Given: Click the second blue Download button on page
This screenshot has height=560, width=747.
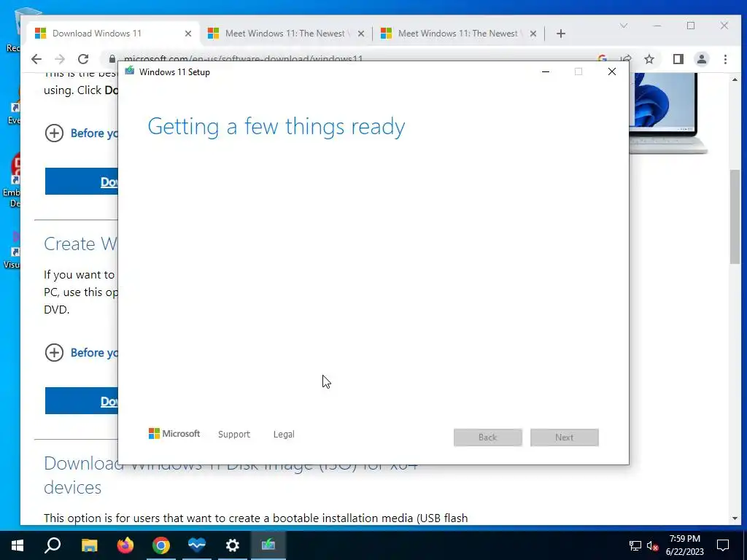Looking at the screenshot, I should [x=82, y=400].
